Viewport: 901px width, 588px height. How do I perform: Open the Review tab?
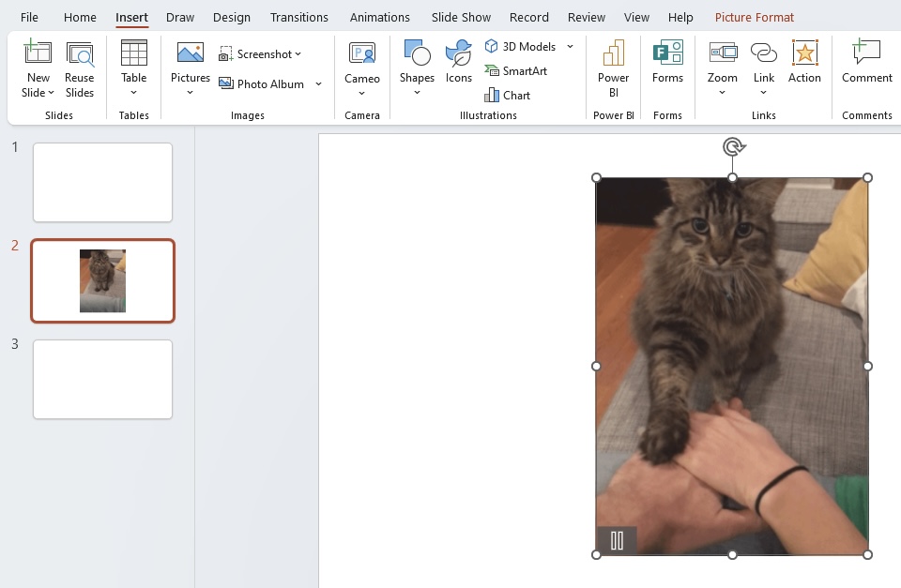click(x=586, y=17)
